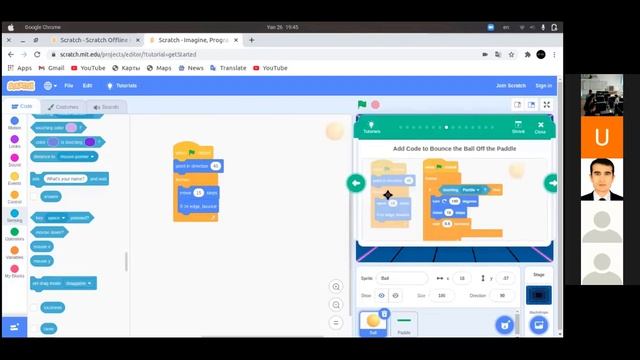Click Join Scratch
Screen dimensions: 640x360
point(511,86)
